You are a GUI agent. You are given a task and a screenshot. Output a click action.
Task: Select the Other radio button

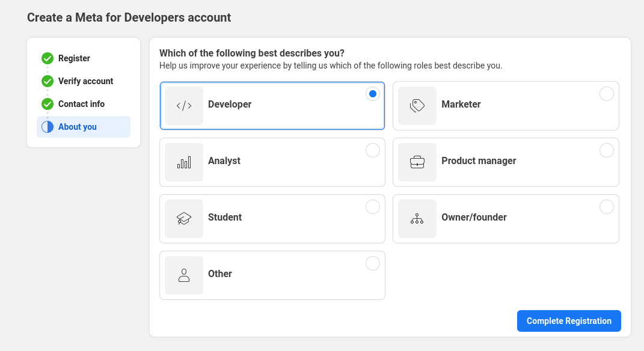click(x=373, y=263)
